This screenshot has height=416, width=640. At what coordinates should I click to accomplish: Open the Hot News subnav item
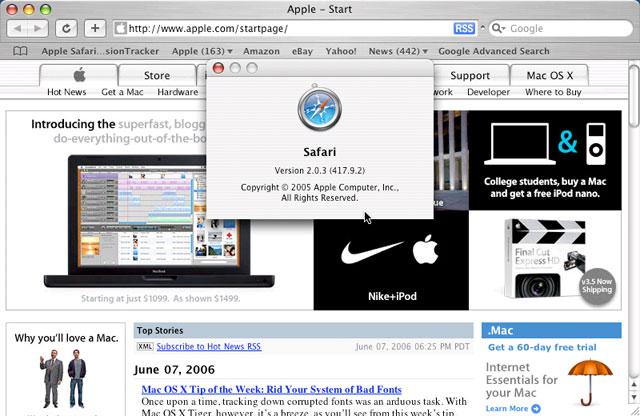67,92
